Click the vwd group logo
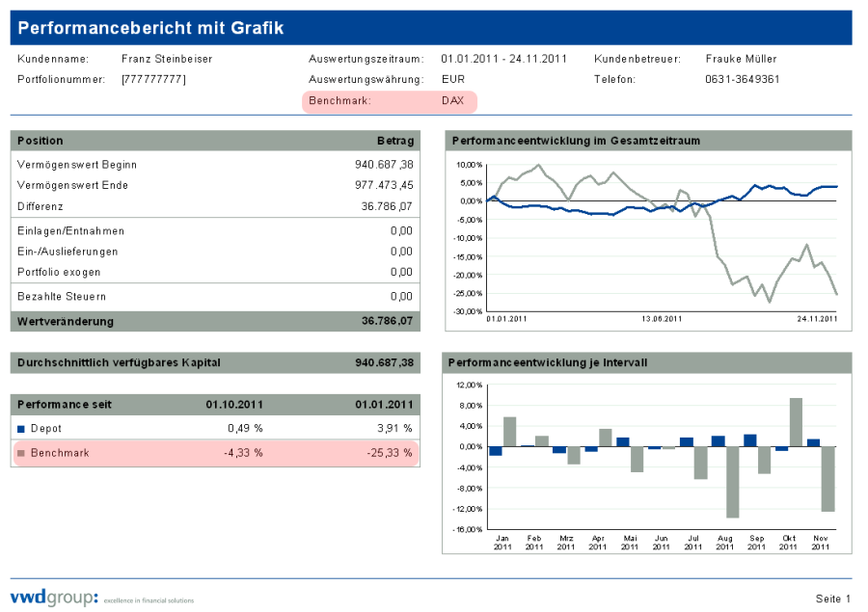 click(x=54, y=598)
